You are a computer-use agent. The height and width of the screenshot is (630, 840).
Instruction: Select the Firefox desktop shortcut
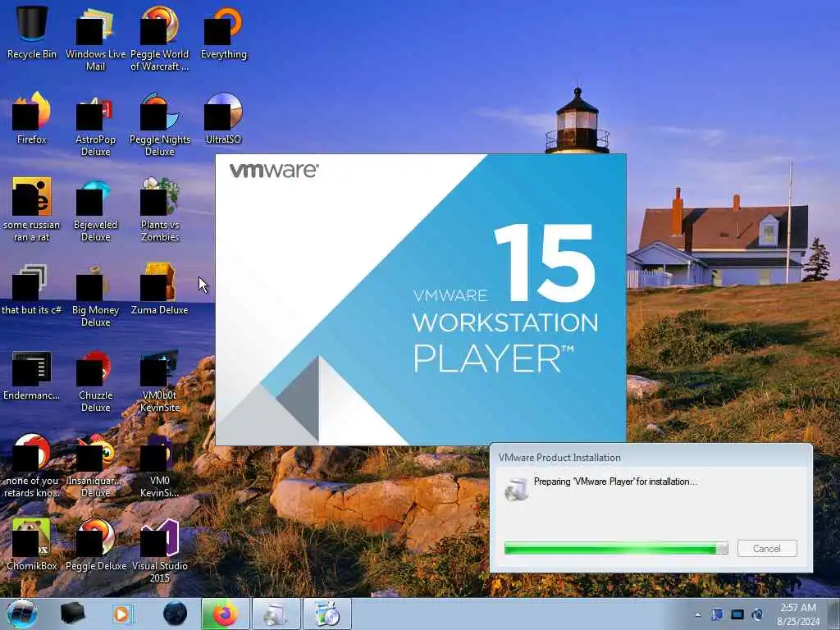[32, 118]
